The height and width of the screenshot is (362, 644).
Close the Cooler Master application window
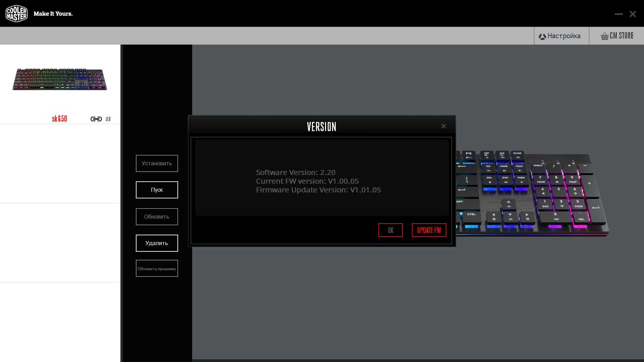633,14
